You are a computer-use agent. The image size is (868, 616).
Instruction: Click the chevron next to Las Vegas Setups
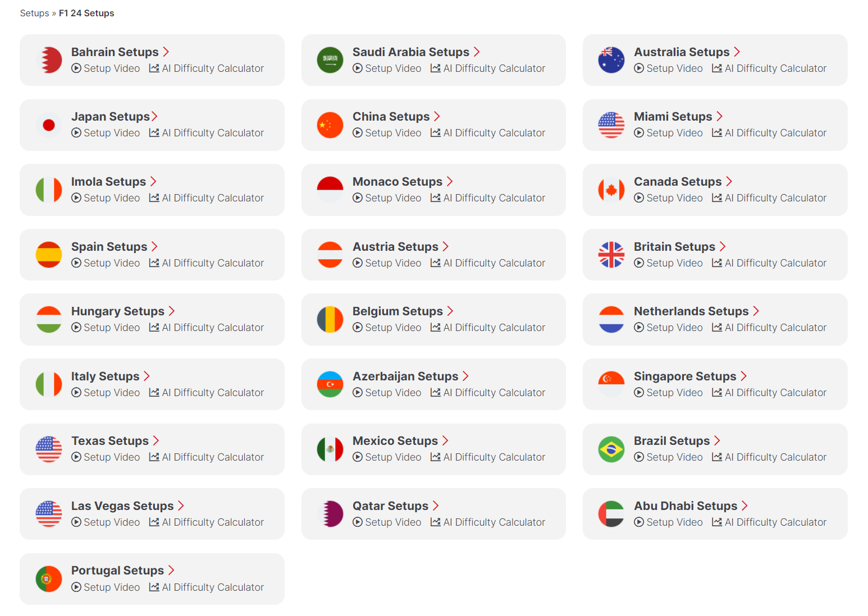(x=181, y=506)
